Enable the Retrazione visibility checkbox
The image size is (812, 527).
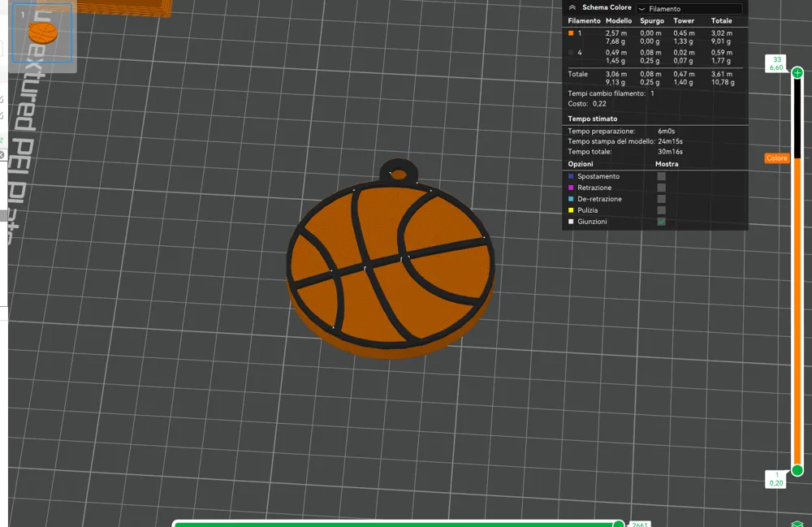pyautogui.click(x=661, y=188)
